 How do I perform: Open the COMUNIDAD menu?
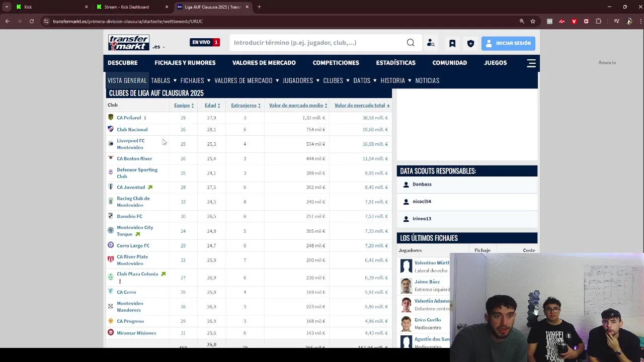click(x=449, y=63)
